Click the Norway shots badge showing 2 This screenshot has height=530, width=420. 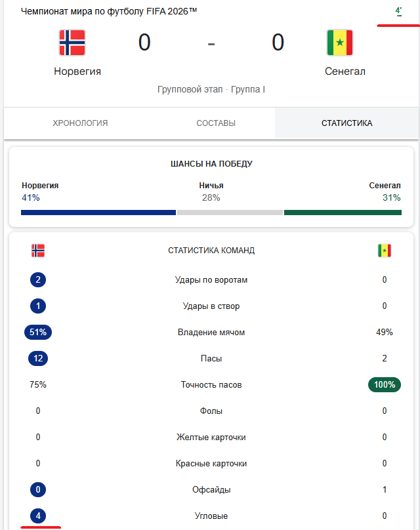pyautogui.click(x=38, y=280)
